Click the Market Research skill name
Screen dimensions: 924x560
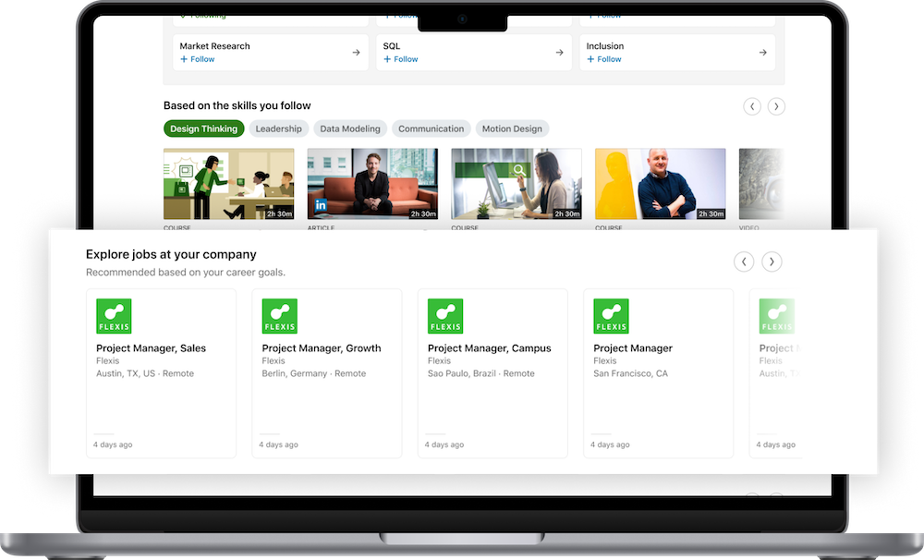tap(214, 46)
